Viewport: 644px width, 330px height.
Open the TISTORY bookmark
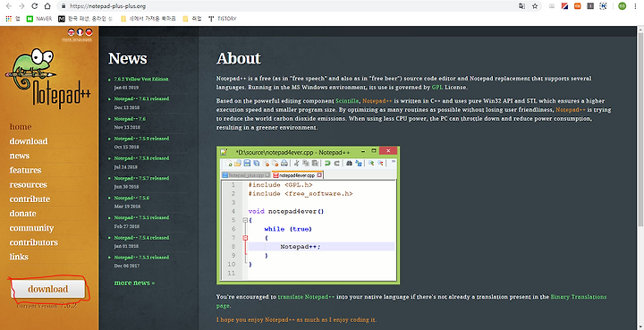pyautogui.click(x=222, y=19)
